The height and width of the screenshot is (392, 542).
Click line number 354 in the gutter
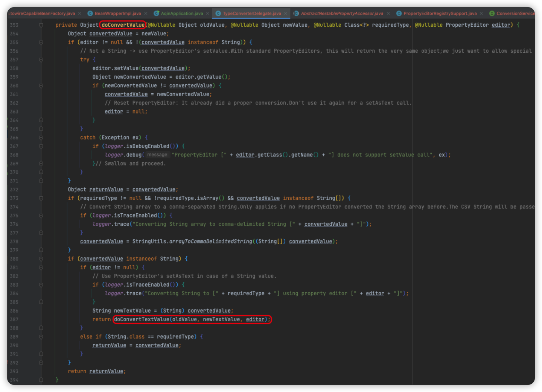14,34
